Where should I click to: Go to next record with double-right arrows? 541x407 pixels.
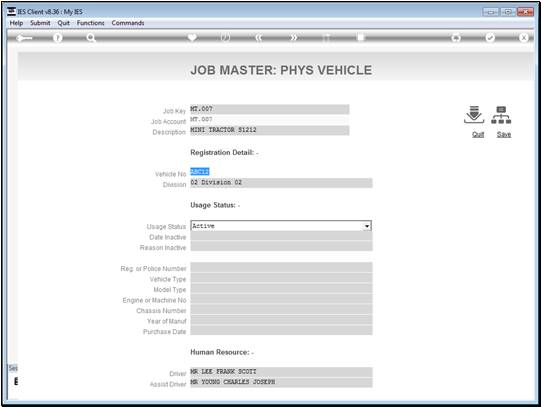click(x=293, y=38)
